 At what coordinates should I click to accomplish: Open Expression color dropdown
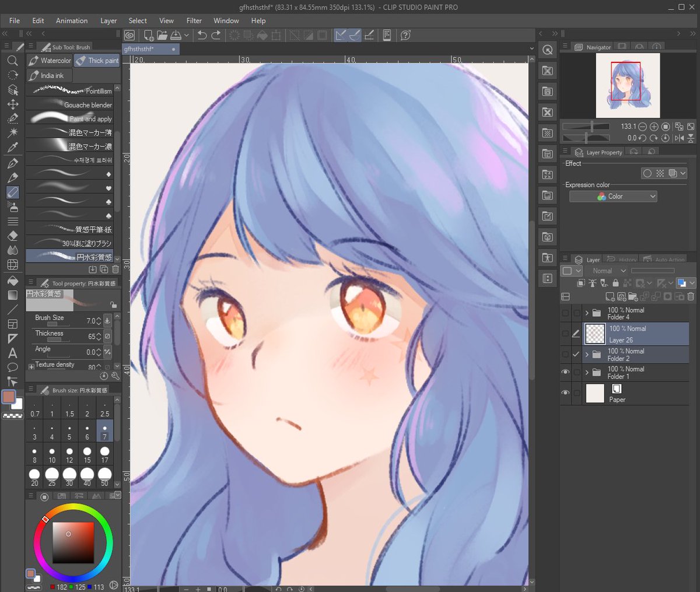click(613, 197)
